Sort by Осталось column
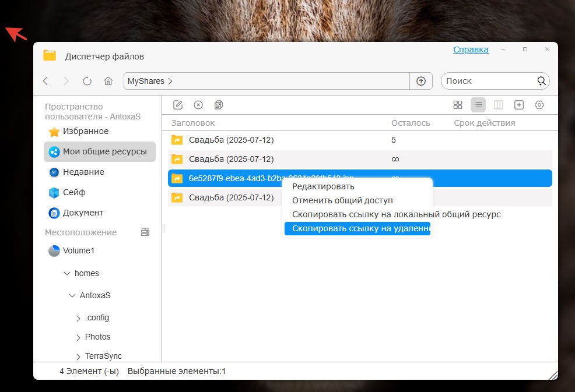The image size is (575, 392). [411, 123]
